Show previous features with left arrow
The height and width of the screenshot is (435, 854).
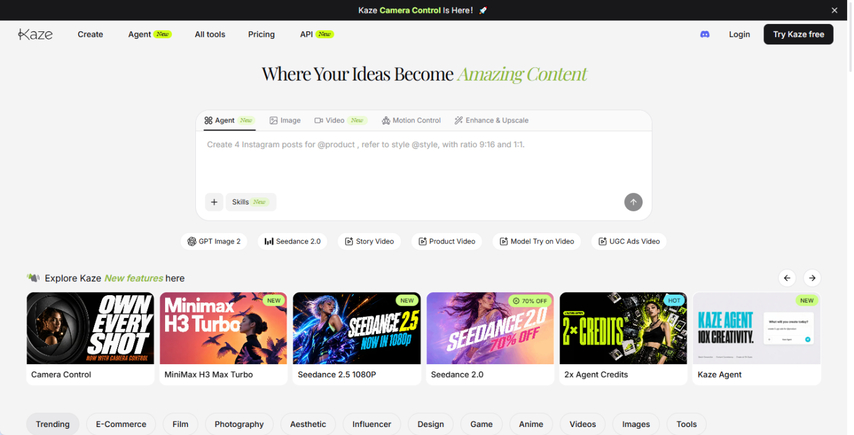coord(787,278)
